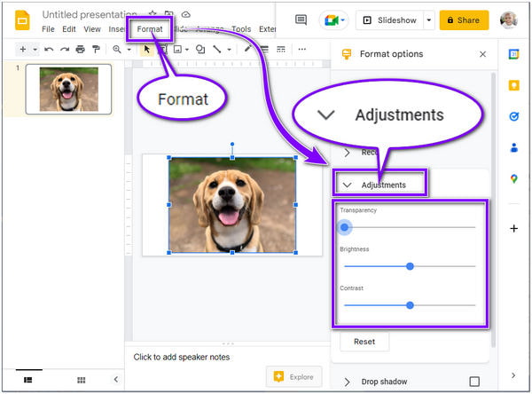Screen dimensions: 532x394
Task: Open the Slideshow options dropdown
Action: click(429, 20)
